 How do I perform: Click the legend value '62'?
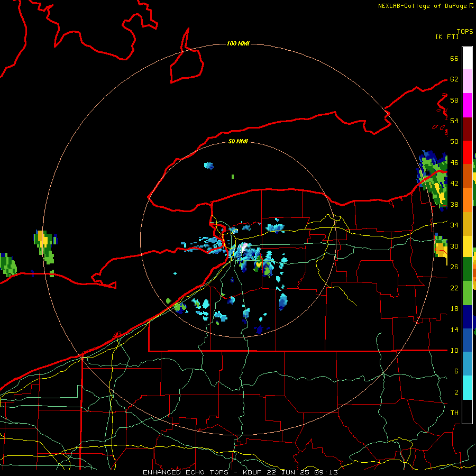click(454, 79)
